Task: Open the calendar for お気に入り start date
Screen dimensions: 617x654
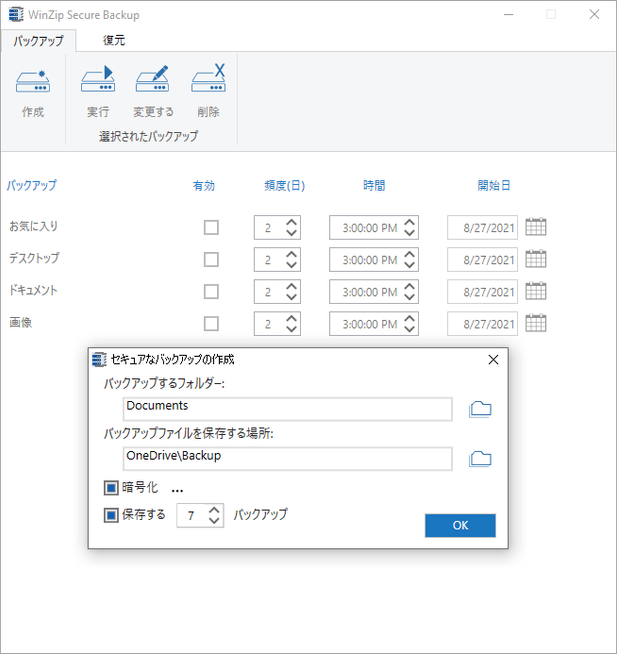Action: click(536, 227)
